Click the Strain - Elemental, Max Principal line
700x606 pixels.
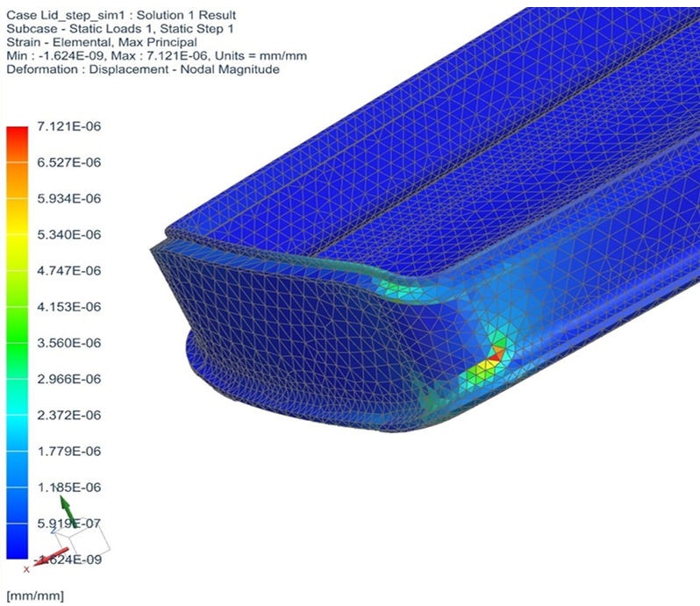click(x=101, y=42)
